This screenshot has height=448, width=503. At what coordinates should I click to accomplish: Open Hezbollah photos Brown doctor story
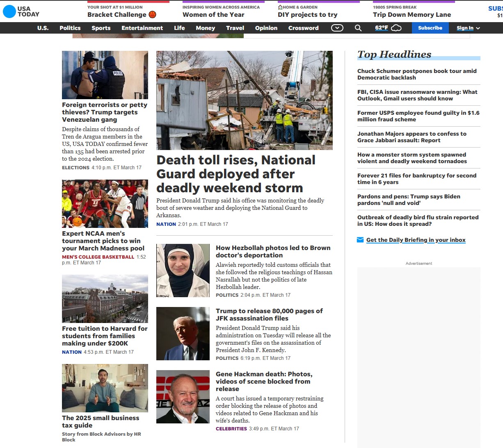point(273,251)
